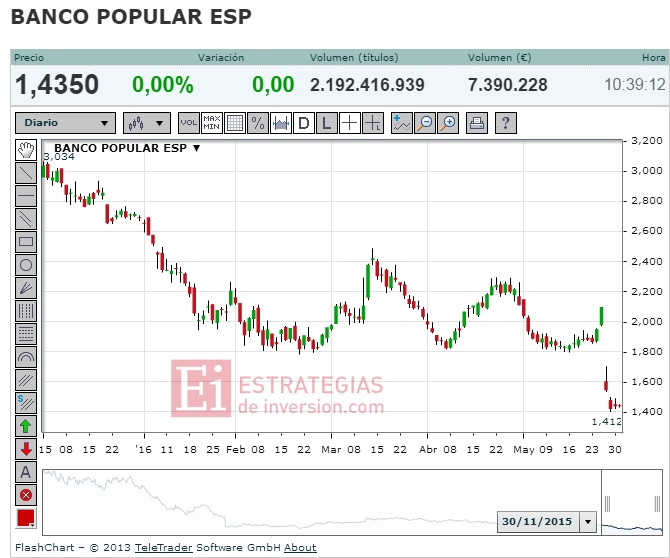Click the Variación column header
This screenshot has height=558, width=670.
tap(221, 58)
